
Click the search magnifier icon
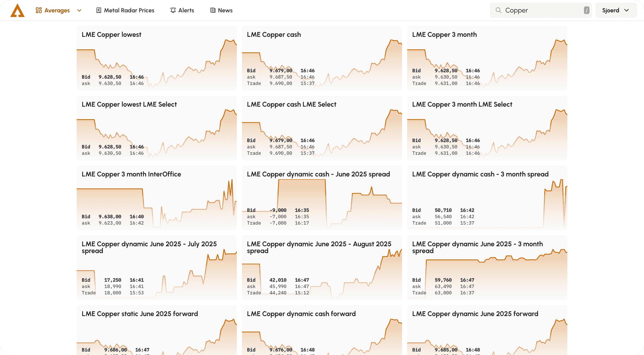(x=499, y=10)
